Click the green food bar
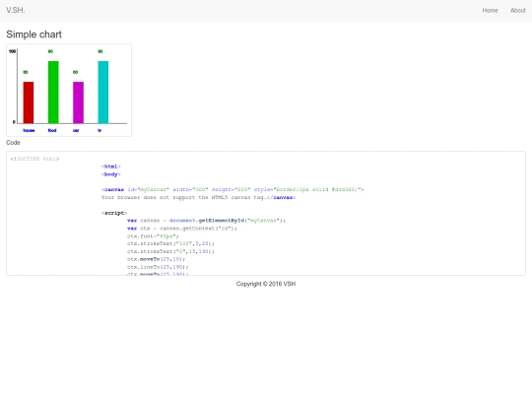The width and height of the screenshot is (532, 399). pos(53,92)
